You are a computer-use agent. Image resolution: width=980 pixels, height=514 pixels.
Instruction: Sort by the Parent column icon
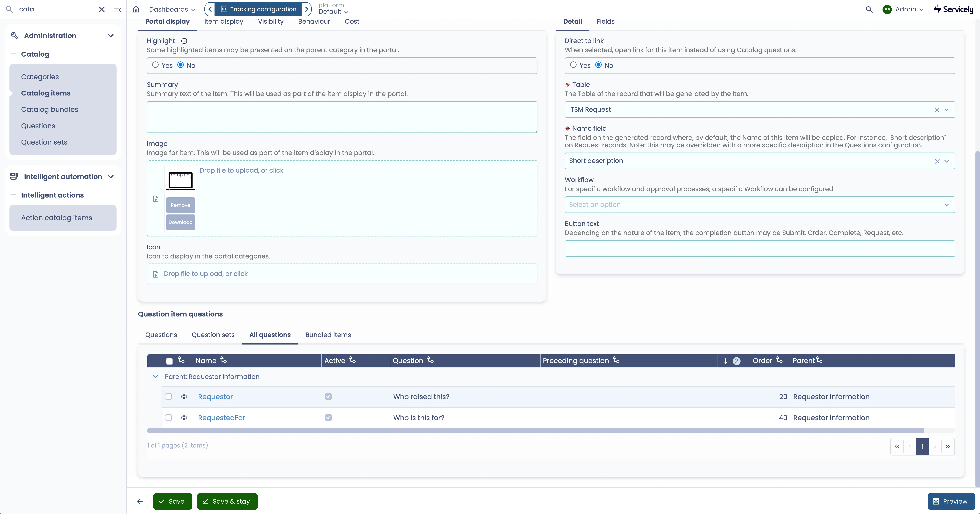pos(819,360)
